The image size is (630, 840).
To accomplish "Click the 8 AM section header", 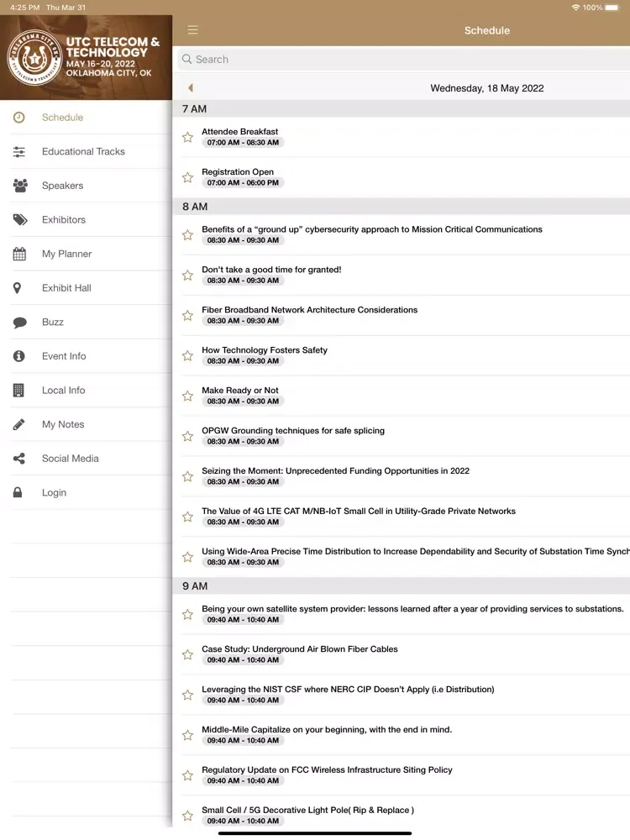I will tap(402, 207).
